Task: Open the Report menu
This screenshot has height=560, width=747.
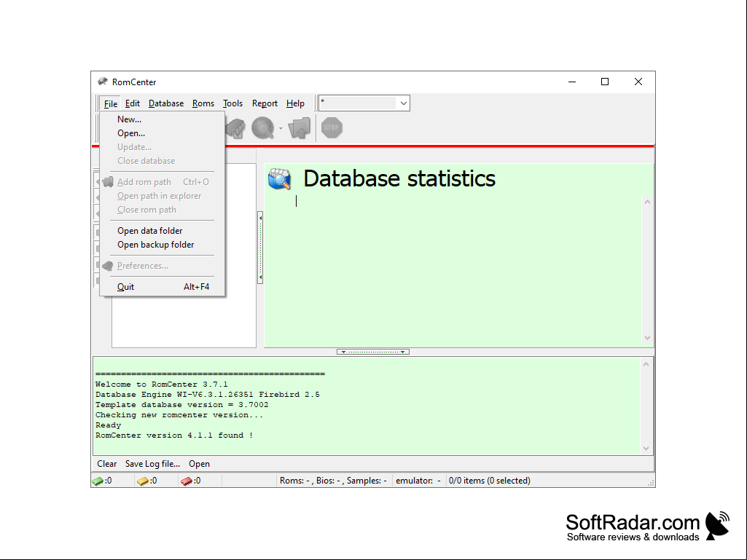Action: tap(265, 103)
